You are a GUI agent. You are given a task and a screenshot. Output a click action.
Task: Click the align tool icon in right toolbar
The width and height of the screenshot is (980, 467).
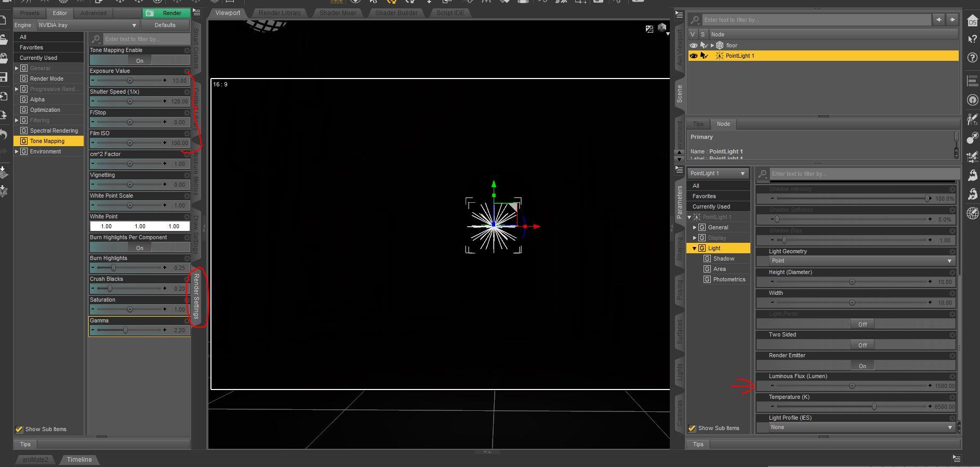coord(972,81)
